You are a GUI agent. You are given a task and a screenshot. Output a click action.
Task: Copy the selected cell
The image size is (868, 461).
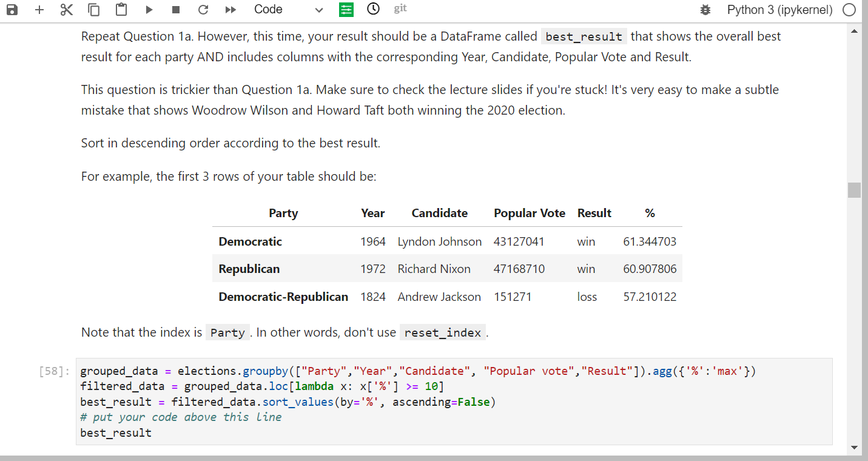pyautogui.click(x=94, y=10)
